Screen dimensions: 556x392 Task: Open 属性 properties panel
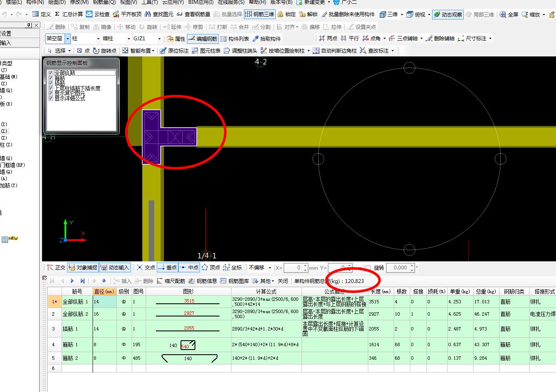coord(176,39)
